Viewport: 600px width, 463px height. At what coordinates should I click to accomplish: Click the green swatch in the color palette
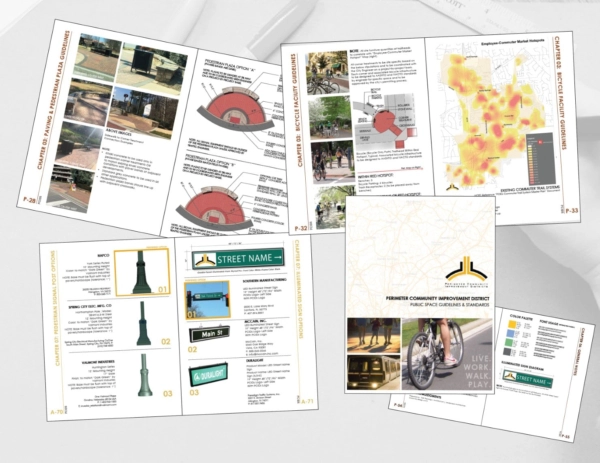pos(510,344)
